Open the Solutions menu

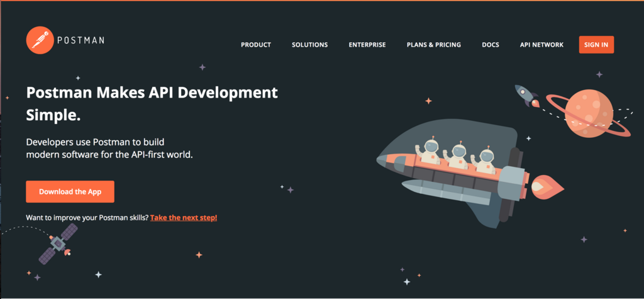[x=309, y=45]
